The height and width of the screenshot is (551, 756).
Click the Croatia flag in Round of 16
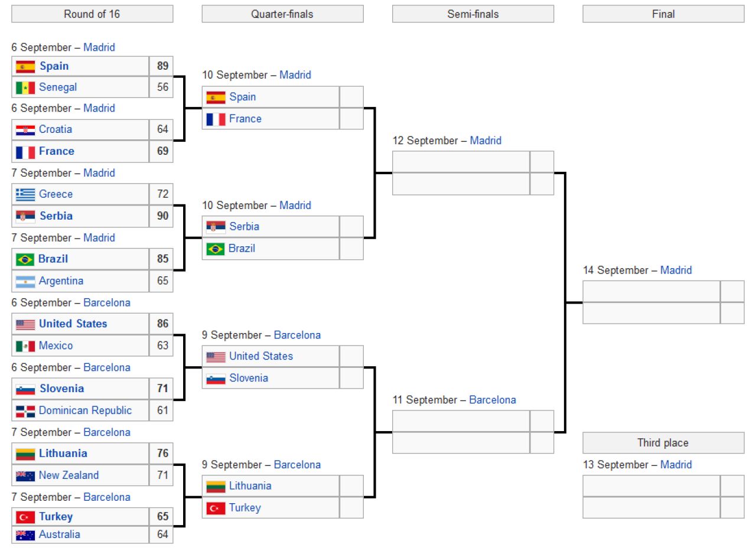coord(25,130)
